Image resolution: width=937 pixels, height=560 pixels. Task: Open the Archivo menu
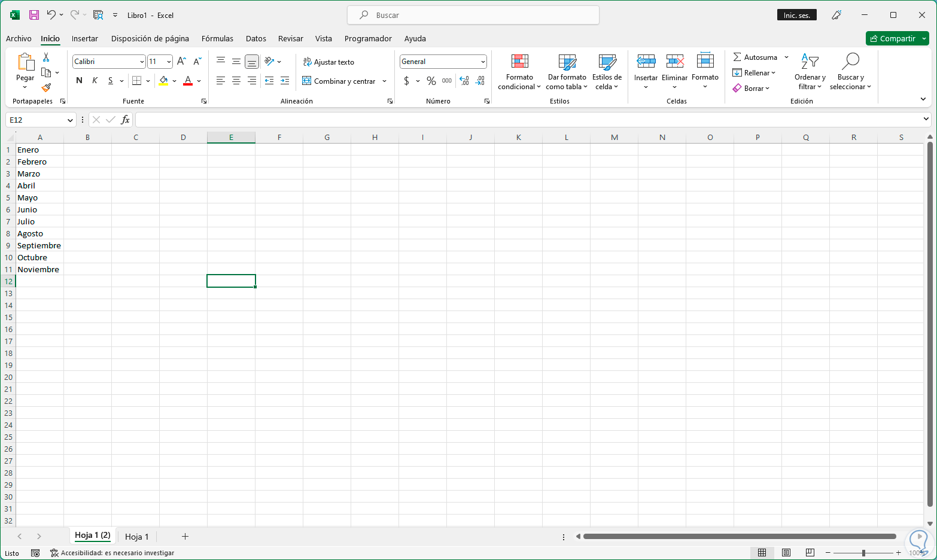19,38
